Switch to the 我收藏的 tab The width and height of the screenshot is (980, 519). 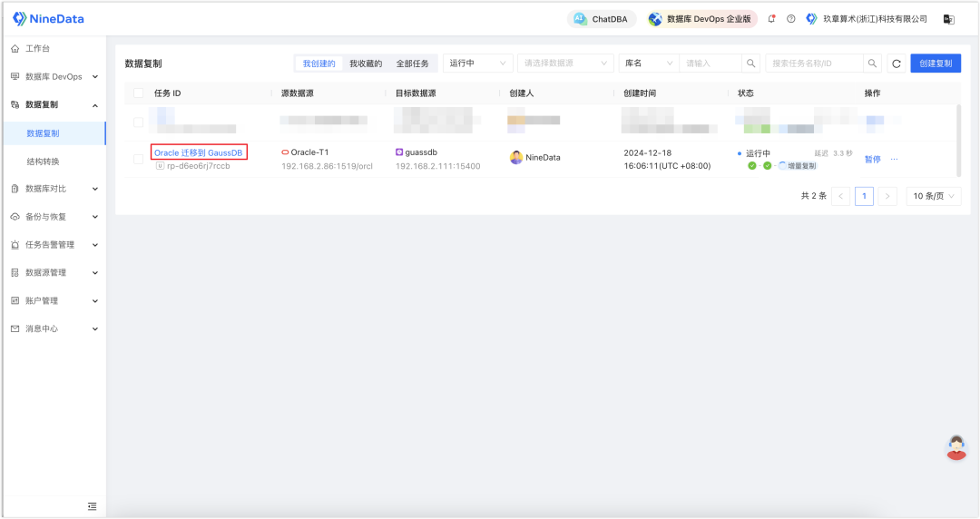[366, 64]
